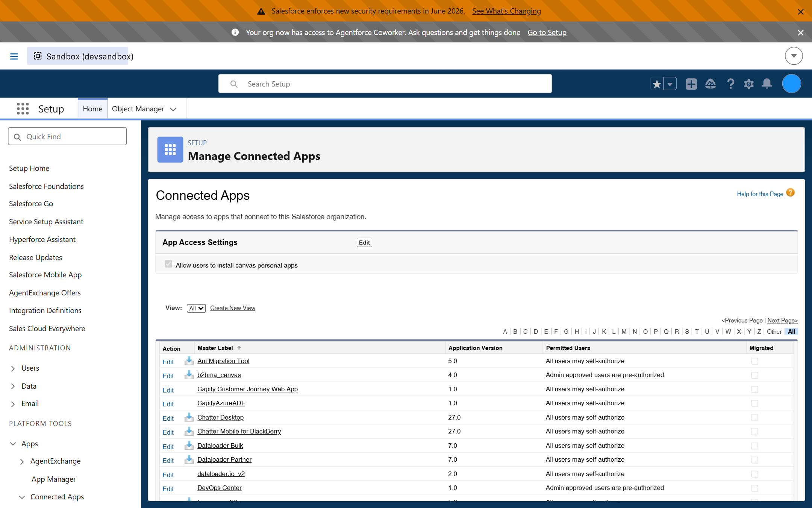Toggle Allow users to install canvas personal apps

point(168,264)
